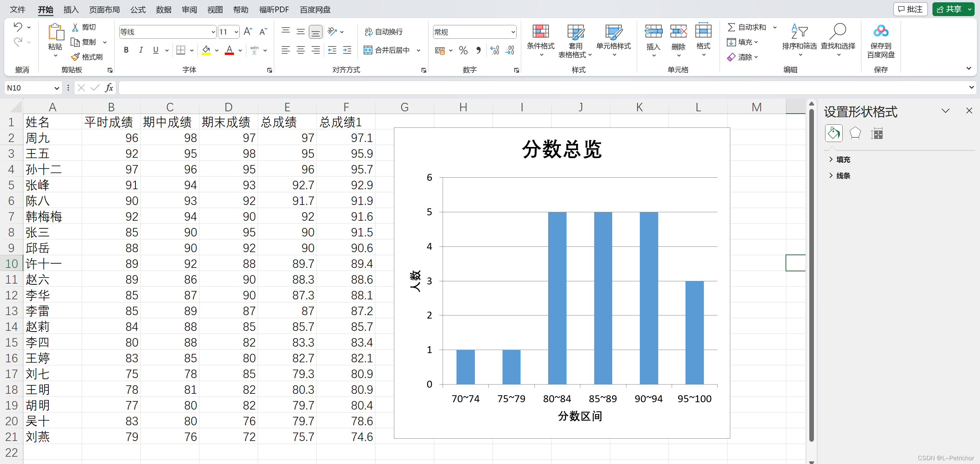The image size is (980, 464).
Task: Open the Effects pentagon icon in format pane
Action: coord(855,134)
